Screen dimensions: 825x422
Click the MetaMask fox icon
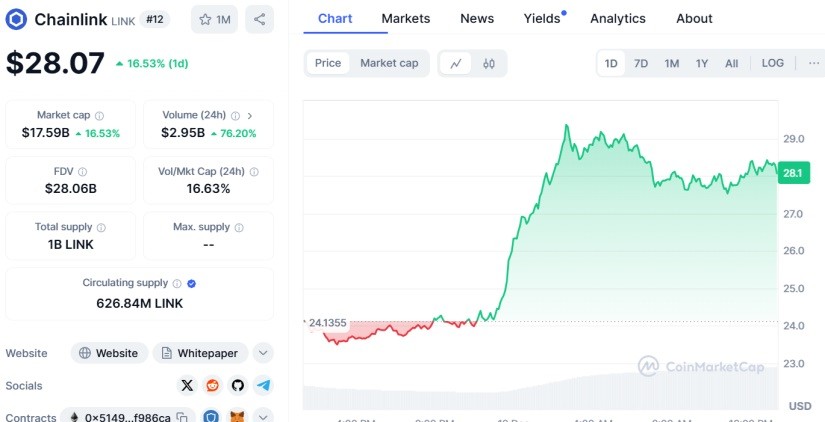click(237, 417)
